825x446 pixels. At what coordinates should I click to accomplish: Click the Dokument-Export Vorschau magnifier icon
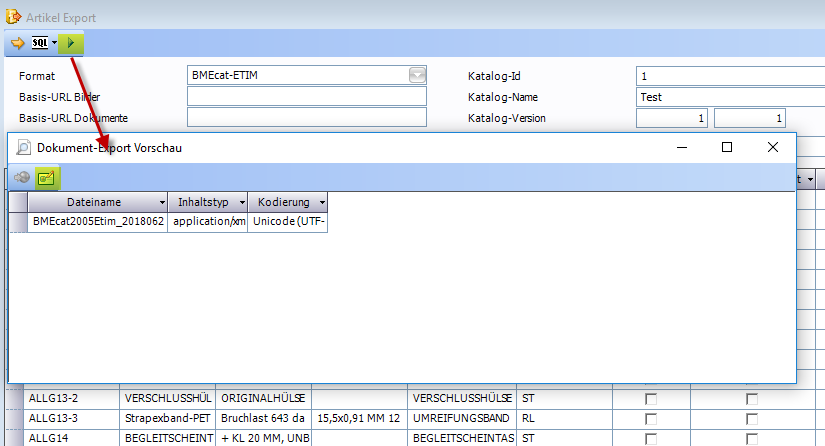click(x=24, y=147)
